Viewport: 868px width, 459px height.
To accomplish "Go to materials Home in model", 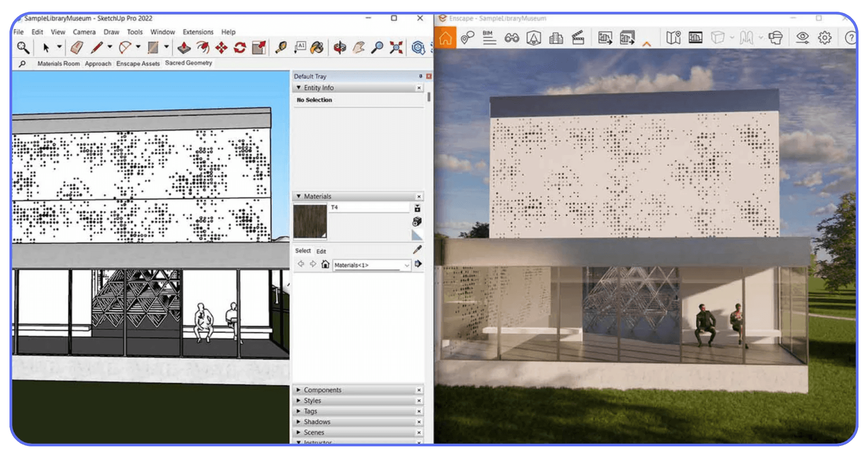I will pos(325,264).
